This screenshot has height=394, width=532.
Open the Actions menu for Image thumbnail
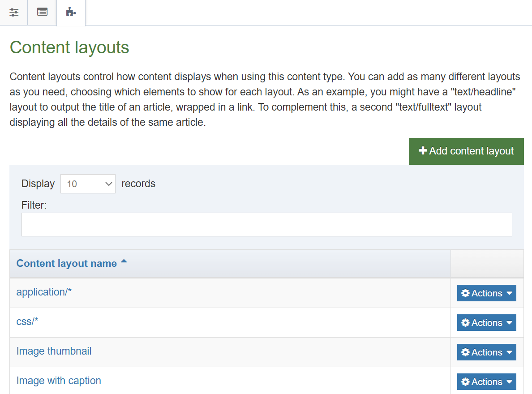point(486,352)
